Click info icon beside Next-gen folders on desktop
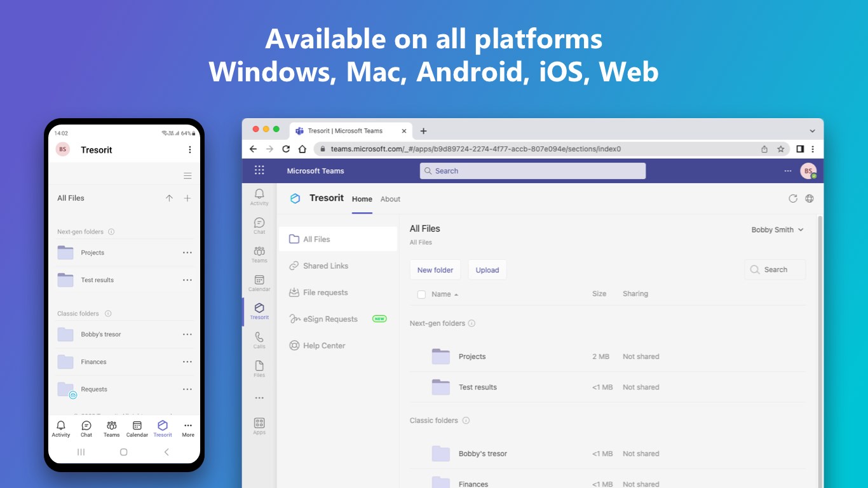Screen dimensions: 868x488 point(471,323)
